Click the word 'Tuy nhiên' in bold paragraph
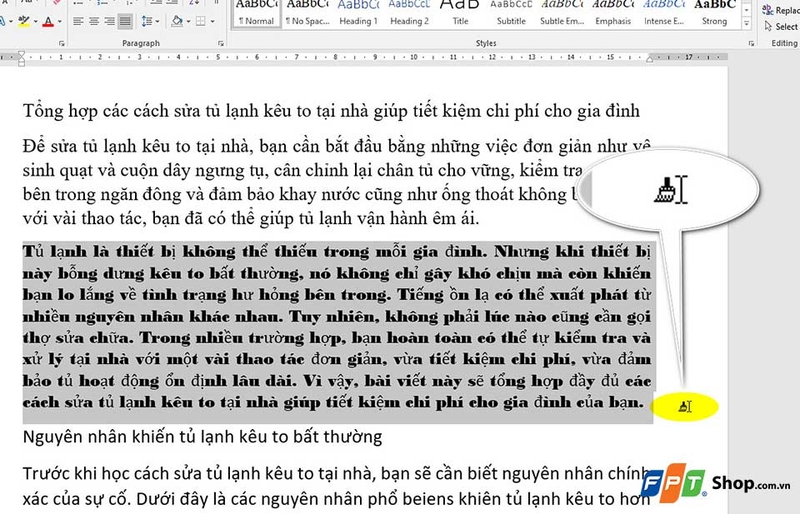The height and width of the screenshot is (514, 800). [x=334, y=317]
